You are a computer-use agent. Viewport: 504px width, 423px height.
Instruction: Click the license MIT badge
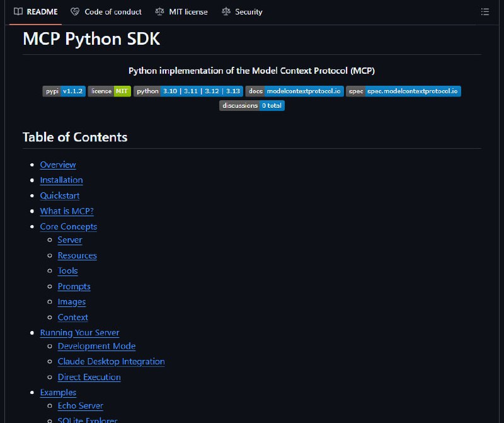coord(109,91)
